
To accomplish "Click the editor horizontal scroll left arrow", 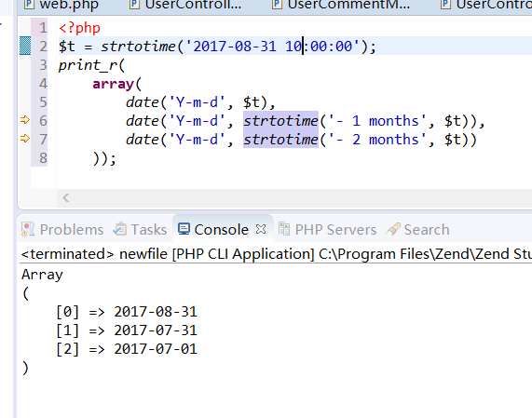I will click(x=66, y=197).
